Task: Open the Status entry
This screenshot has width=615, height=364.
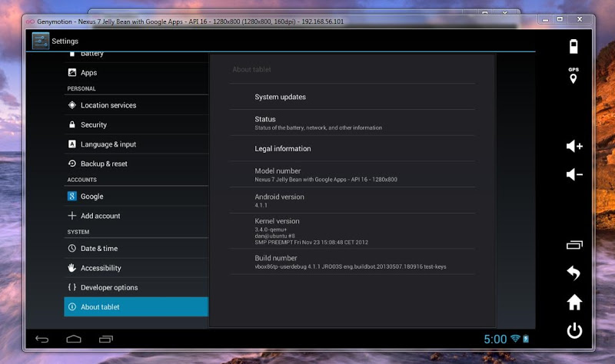Action: point(352,123)
